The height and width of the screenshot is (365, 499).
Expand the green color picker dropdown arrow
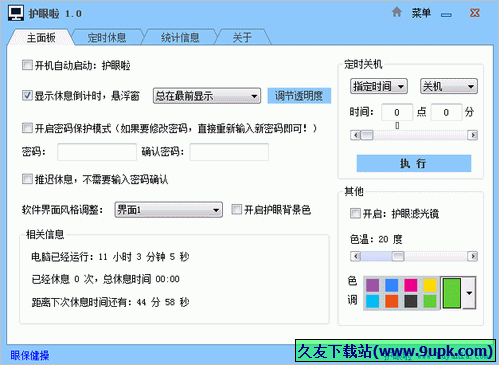click(469, 293)
